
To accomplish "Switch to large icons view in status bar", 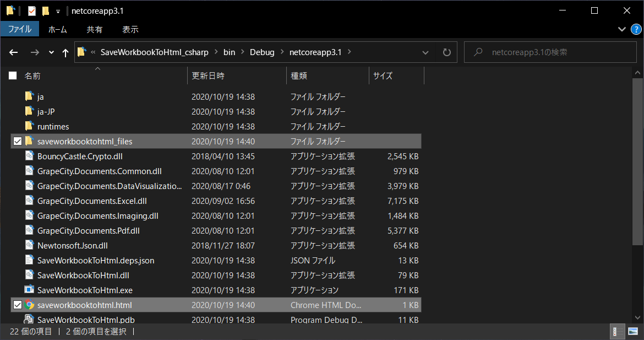I will pos(632,331).
